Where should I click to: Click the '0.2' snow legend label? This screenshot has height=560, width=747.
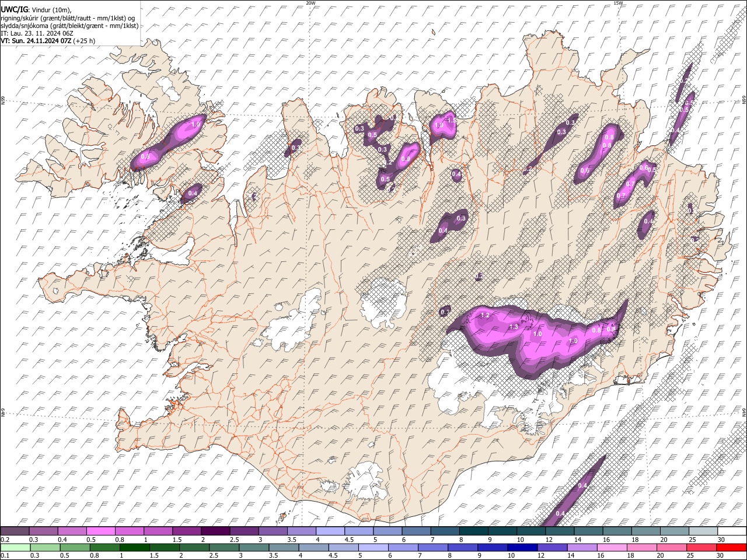point(4,539)
